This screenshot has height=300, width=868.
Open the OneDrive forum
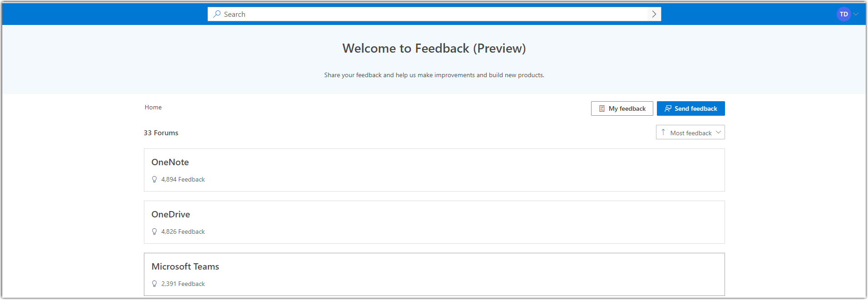click(x=434, y=222)
